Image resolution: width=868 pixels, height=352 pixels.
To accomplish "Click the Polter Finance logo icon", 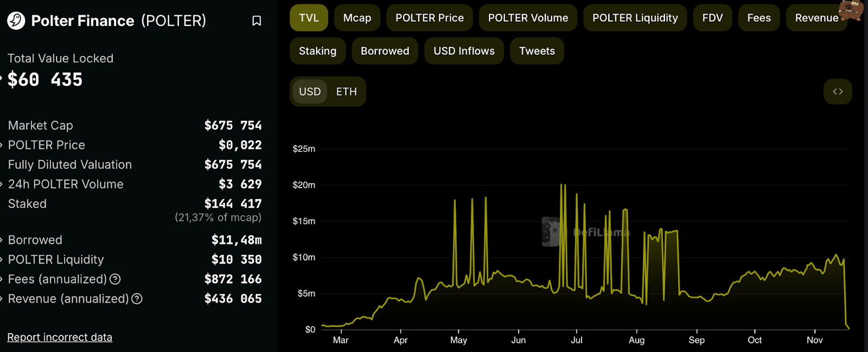I will click(x=16, y=21).
